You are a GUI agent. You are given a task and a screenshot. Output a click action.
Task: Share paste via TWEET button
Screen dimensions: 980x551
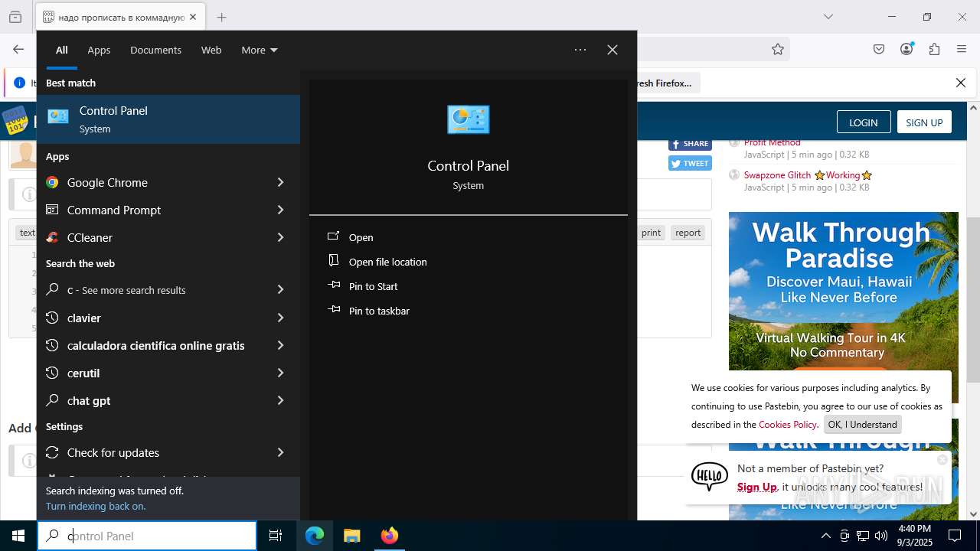690,163
